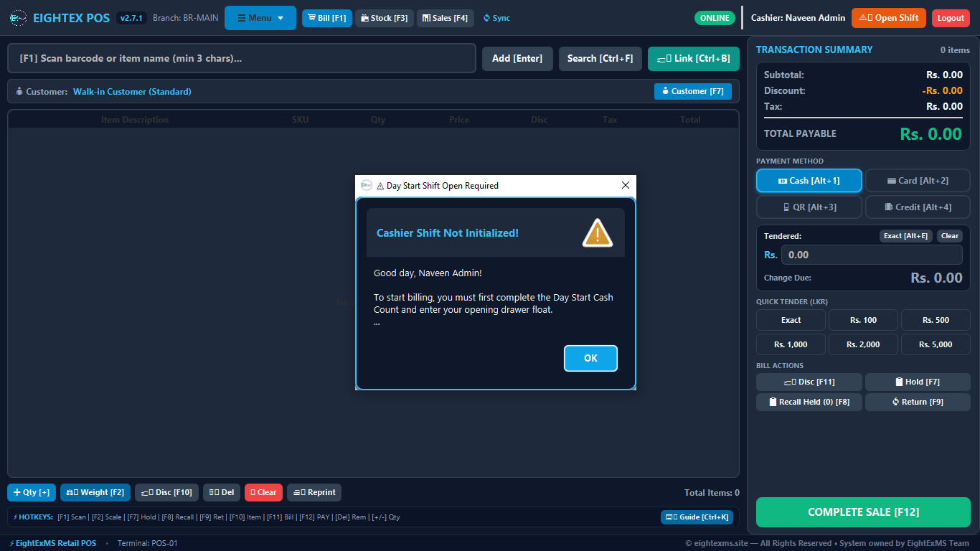Click the Tendered amount input field
Screen dimensions: 980x551
pos(872,255)
